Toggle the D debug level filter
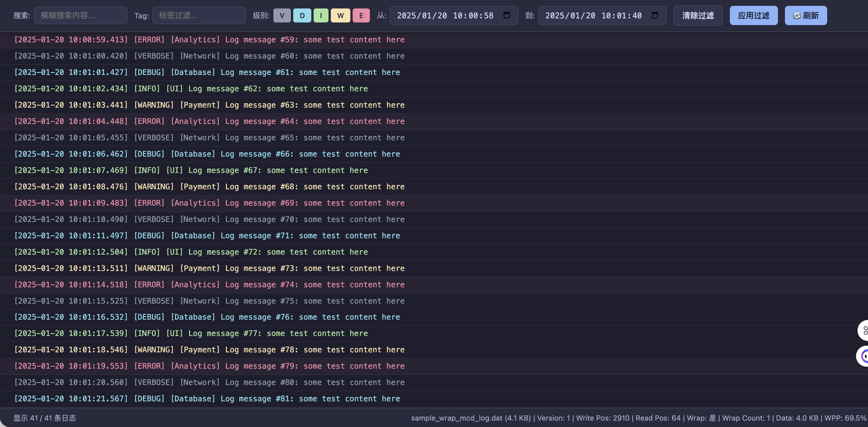 [x=302, y=15]
